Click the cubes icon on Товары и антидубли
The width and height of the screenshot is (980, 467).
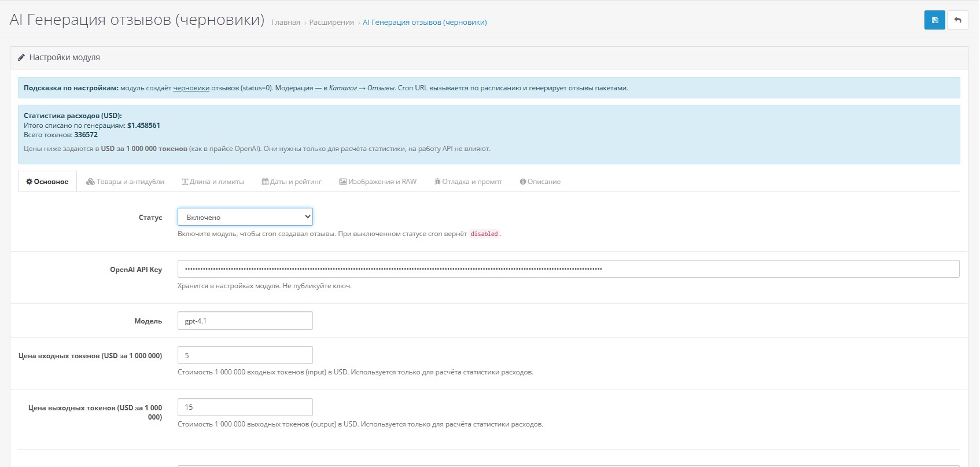pos(90,182)
